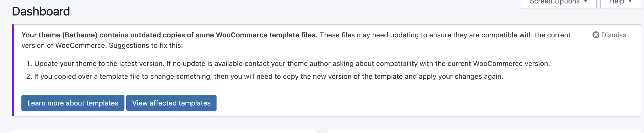
Task: Click Learn more about templates button
Action: pos(73,103)
